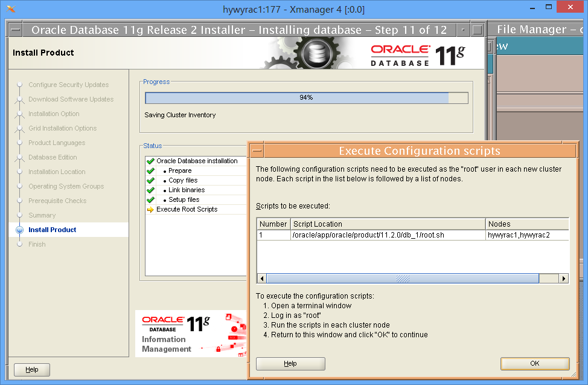
Task: Click the Oracle Database 11g header logo
Action: click(418, 56)
